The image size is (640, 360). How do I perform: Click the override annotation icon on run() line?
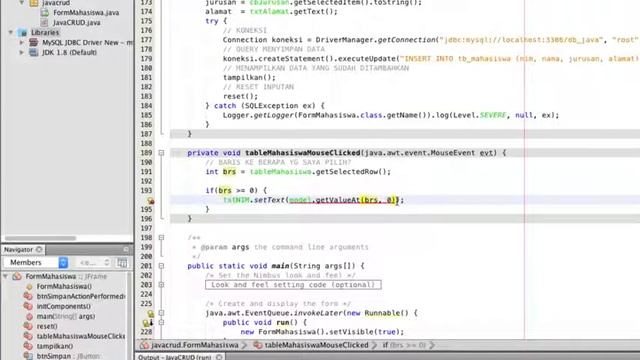tap(148, 322)
